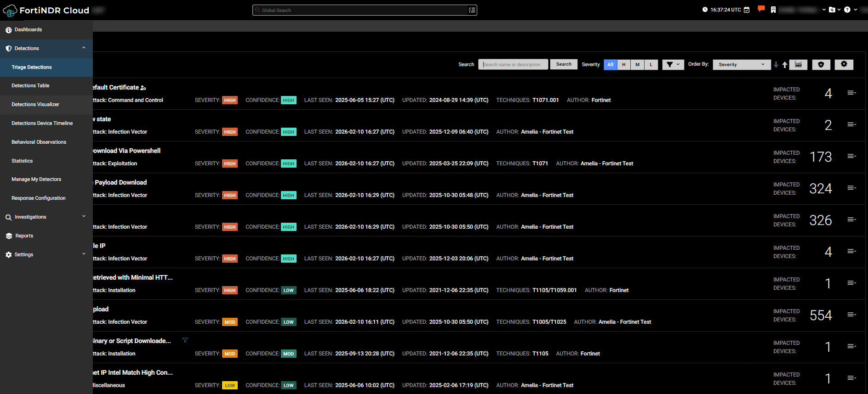Click the help question mark icon
This screenshot has width=868, height=394.
pyautogui.click(x=847, y=10)
